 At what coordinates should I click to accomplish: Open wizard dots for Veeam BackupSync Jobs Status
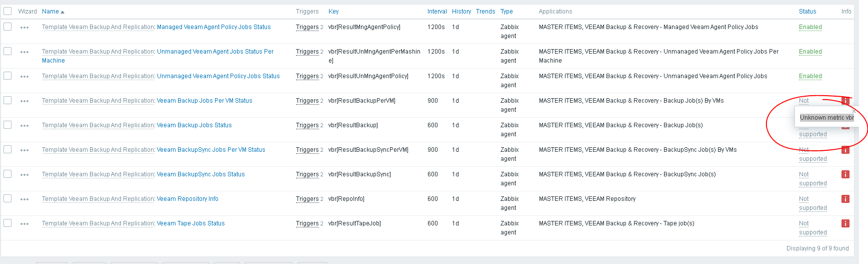pos(24,175)
